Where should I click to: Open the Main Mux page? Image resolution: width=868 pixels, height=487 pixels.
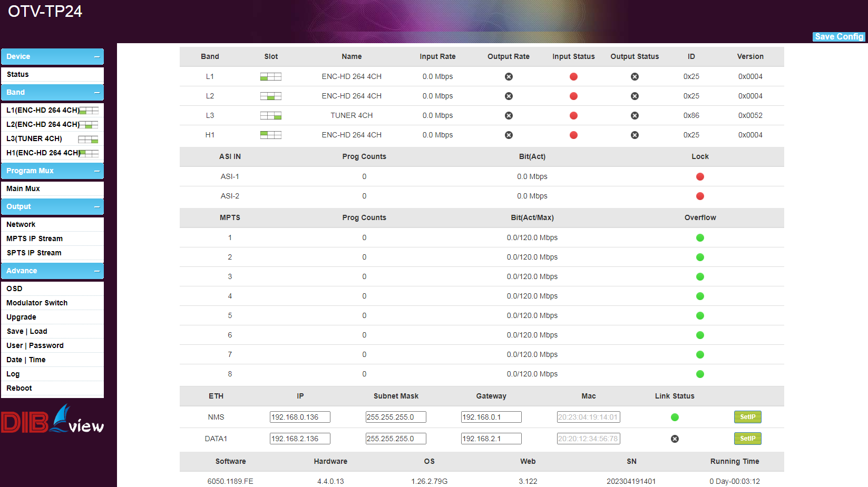(x=23, y=189)
